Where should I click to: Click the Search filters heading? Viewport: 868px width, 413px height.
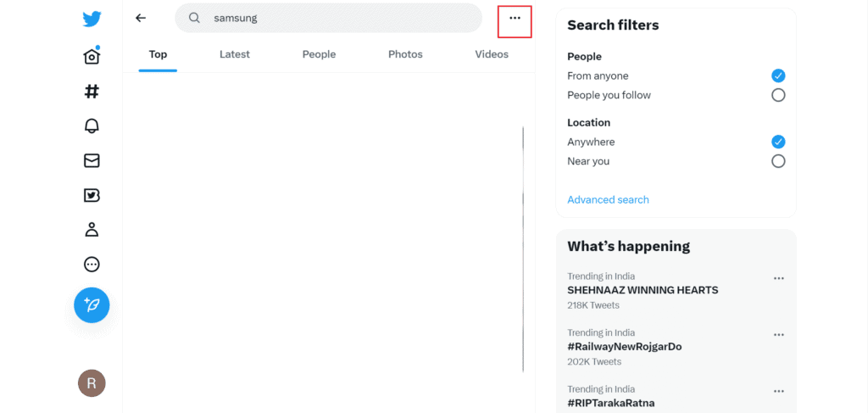pyautogui.click(x=613, y=25)
